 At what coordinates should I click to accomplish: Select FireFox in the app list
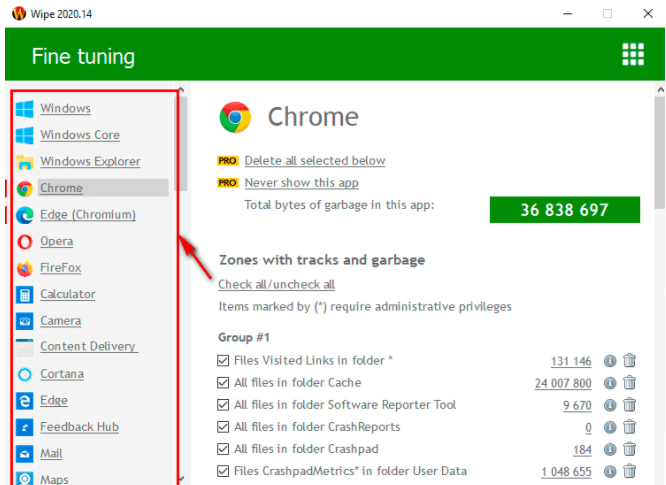[60, 268]
